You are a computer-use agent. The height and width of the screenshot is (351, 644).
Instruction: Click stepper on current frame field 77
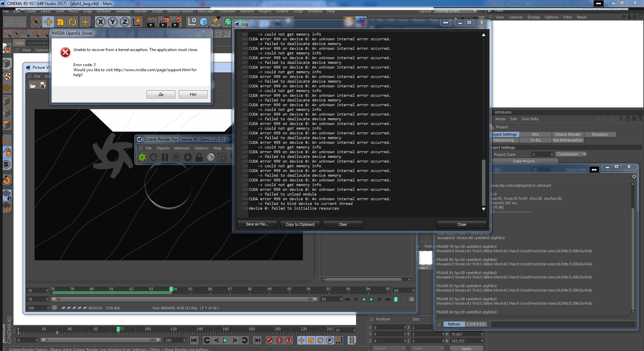pos(354,331)
